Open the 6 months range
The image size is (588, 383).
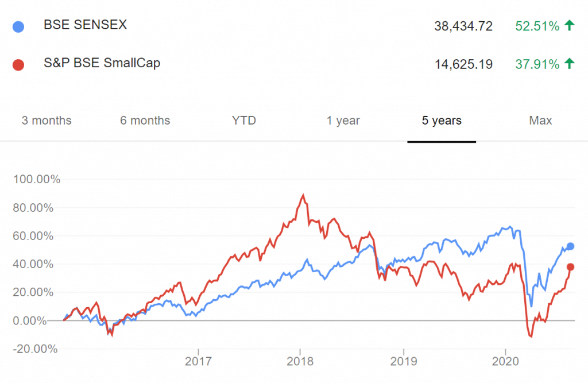pos(145,121)
